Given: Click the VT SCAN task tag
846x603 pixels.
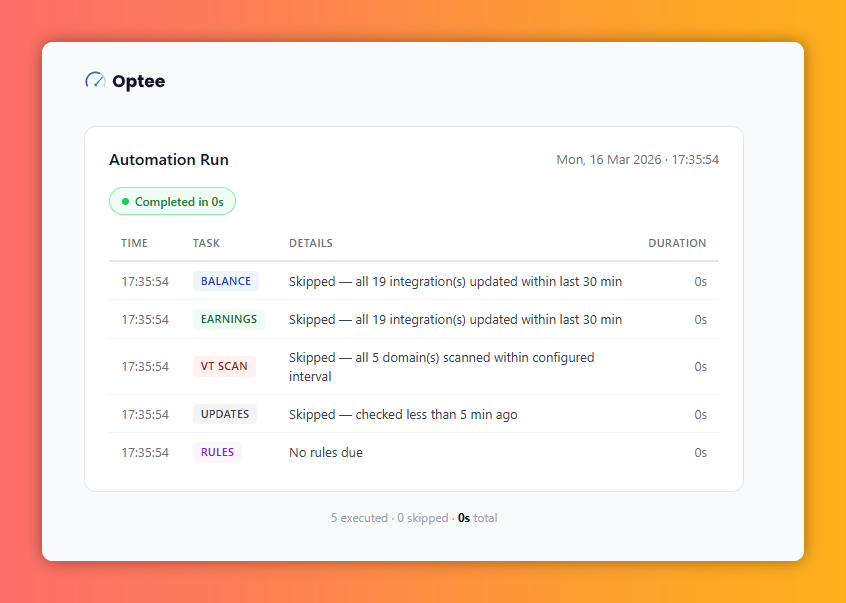Looking at the screenshot, I should pos(224,366).
